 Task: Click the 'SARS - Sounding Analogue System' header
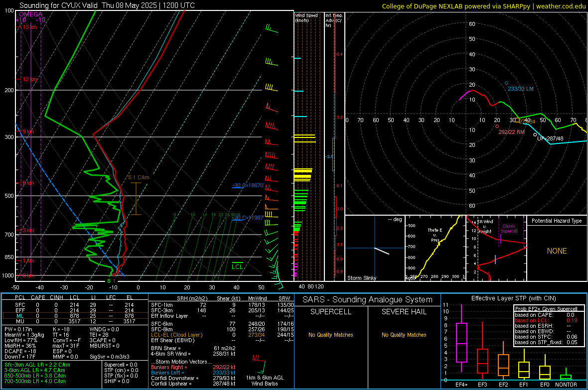[368, 300]
